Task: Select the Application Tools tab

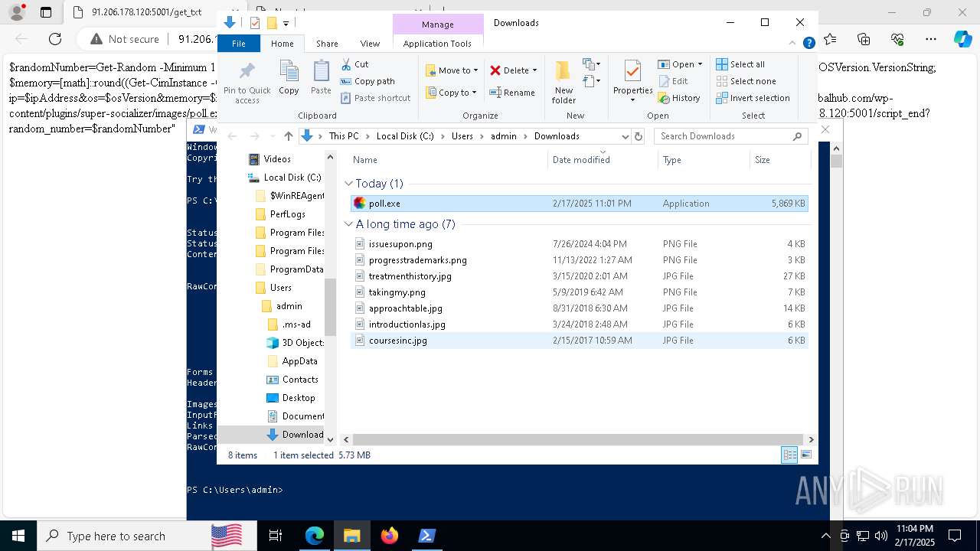Action: [437, 44]
